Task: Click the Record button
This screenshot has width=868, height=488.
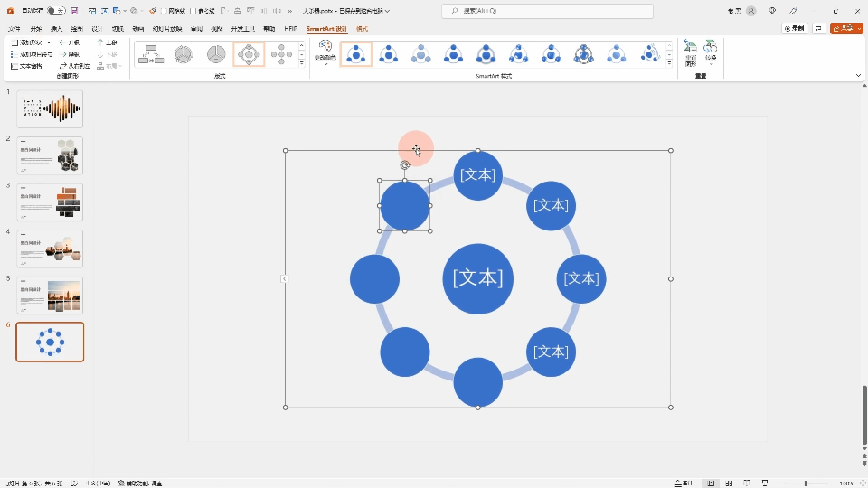Action: point(795,28)
